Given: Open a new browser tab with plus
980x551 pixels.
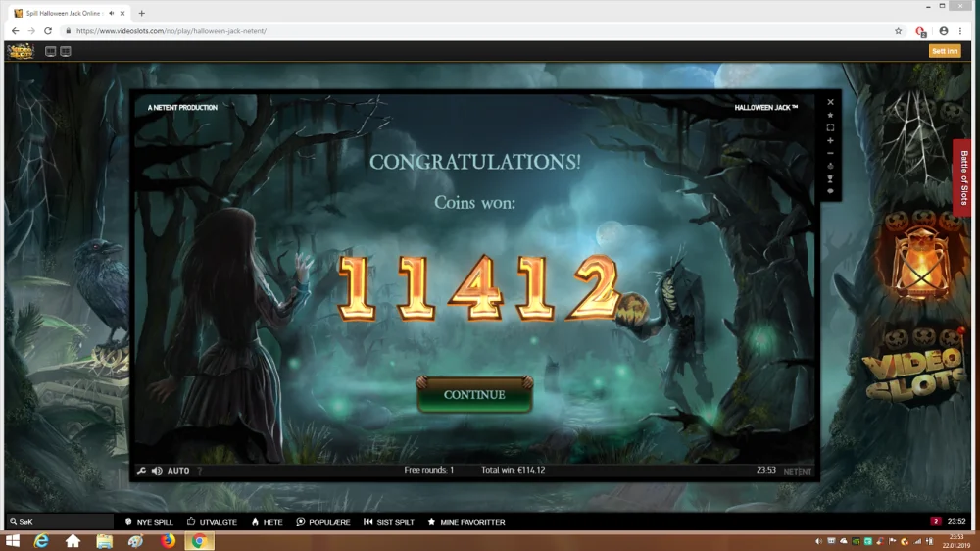Looking at the screenshot, I should [x=142, y=13].
